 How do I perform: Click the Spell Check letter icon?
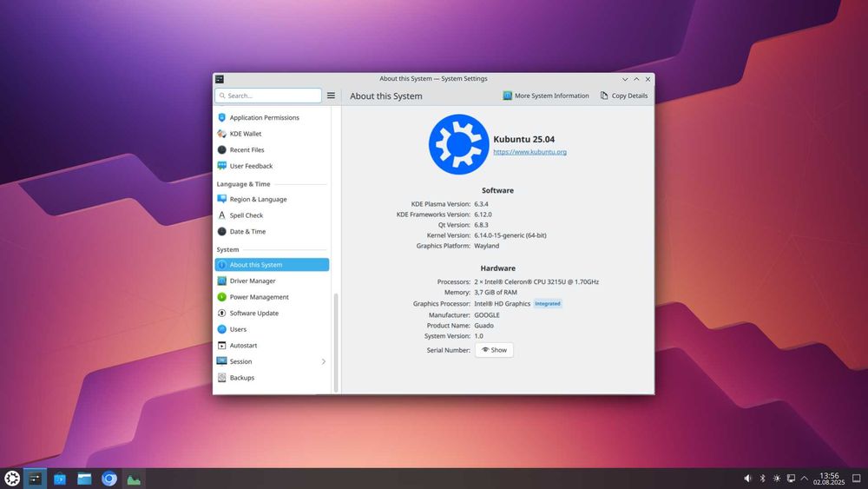222,215
